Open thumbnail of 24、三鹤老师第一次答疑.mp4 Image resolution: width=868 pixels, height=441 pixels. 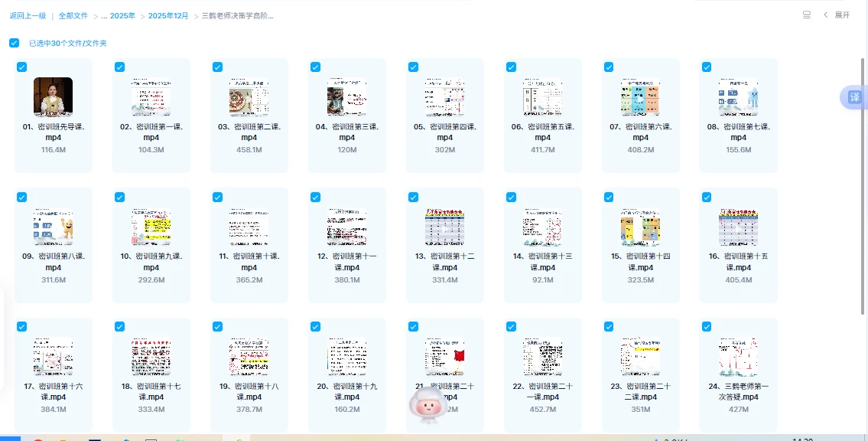[739, 357]
